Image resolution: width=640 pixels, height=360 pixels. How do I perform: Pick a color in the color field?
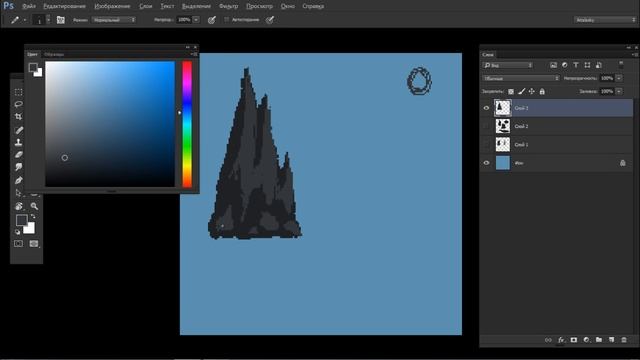(110, 124)
